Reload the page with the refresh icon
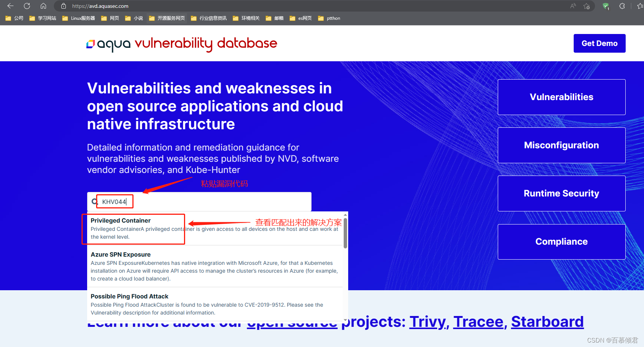The image size is (644, 347). click(27, 6)
